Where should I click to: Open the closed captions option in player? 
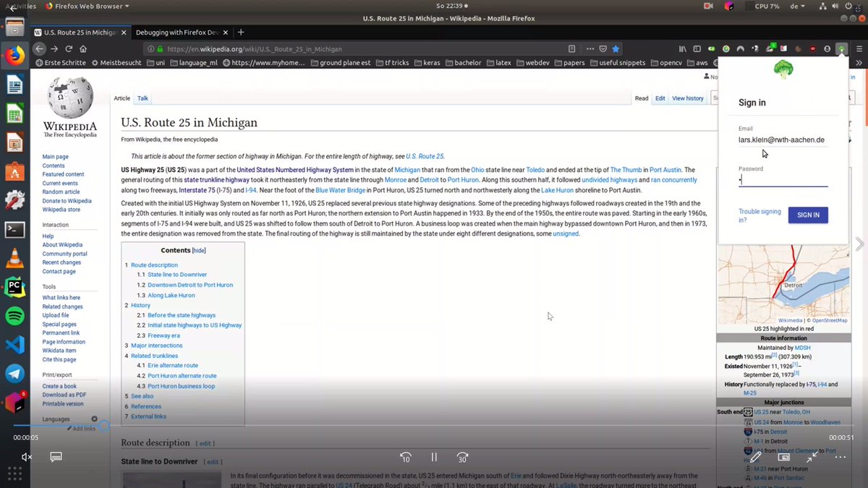coord(56,457)
